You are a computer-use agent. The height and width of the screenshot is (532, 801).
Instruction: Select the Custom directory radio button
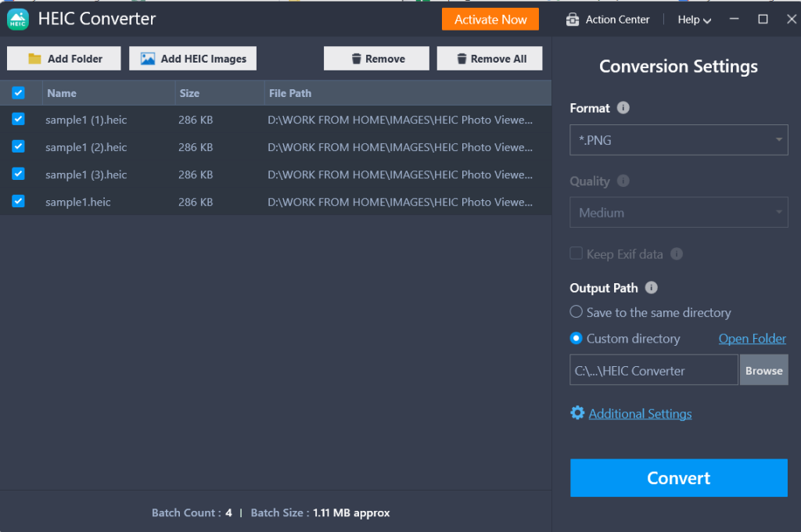577,338
